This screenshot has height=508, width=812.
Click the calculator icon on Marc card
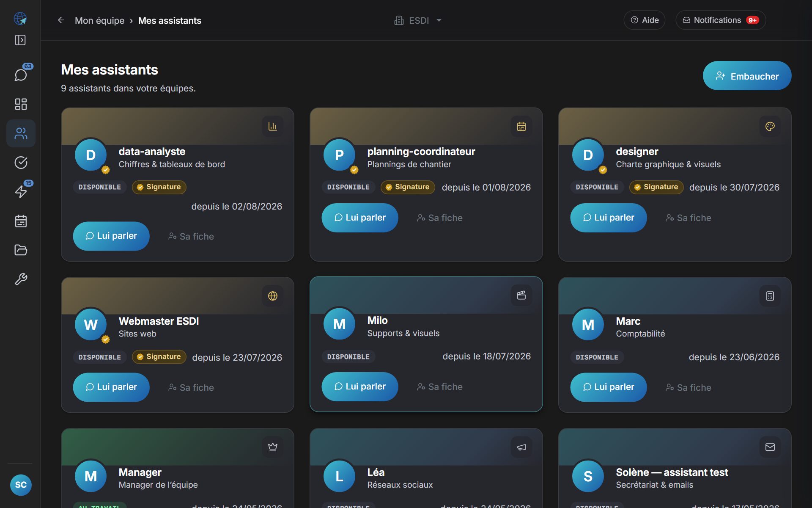tap(770, 296)
